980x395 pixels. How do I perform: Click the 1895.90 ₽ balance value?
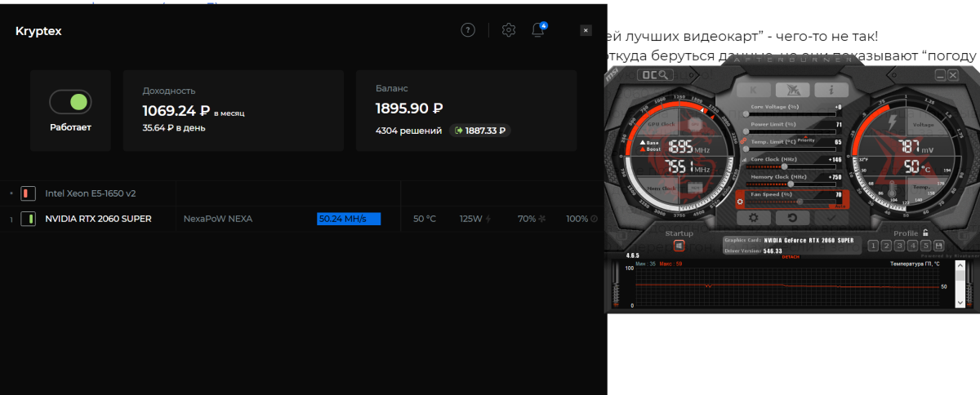pyautogui.click(x=409, y=109)
